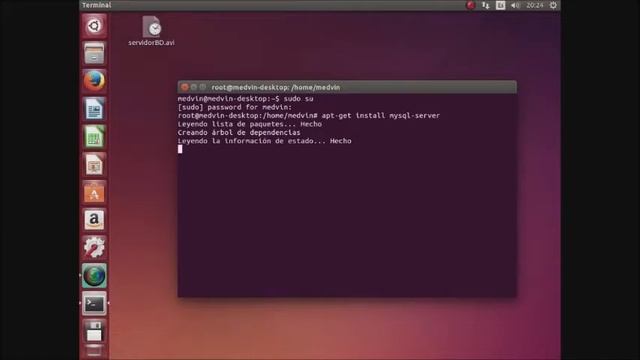The width and height of the screenshot is (640, 360).
Task: Click '[sudo] password for medvin:' line
Action: pos(235,107)
